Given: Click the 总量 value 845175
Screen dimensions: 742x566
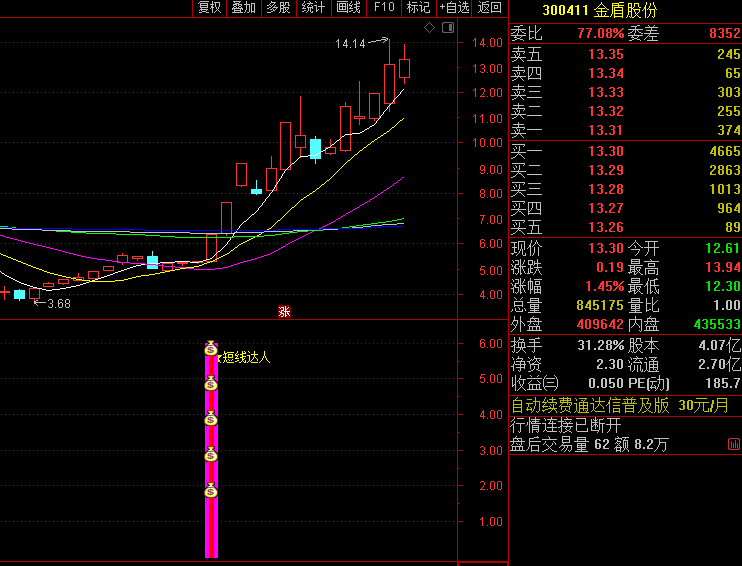Looking at the screenshot, I should pos(600,305).
